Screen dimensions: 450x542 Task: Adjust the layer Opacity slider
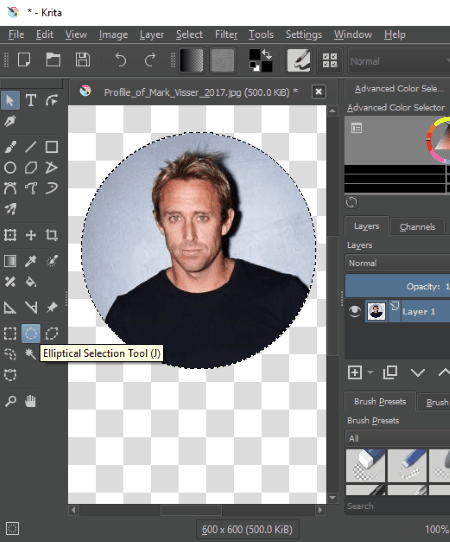(x=397, y=286)
